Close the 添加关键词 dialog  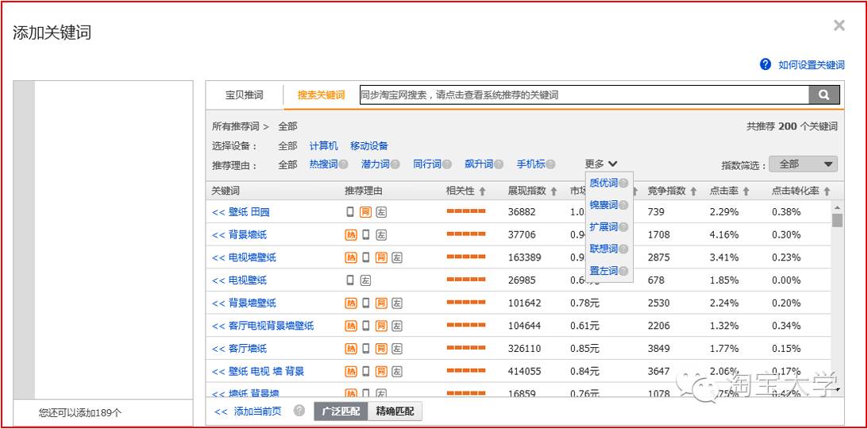[x=839, y=25]
